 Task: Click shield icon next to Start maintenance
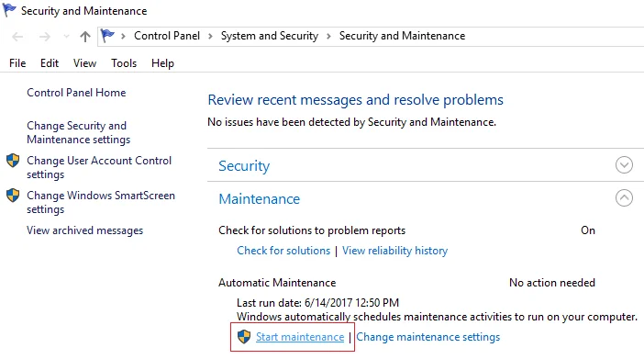[244, 336]
